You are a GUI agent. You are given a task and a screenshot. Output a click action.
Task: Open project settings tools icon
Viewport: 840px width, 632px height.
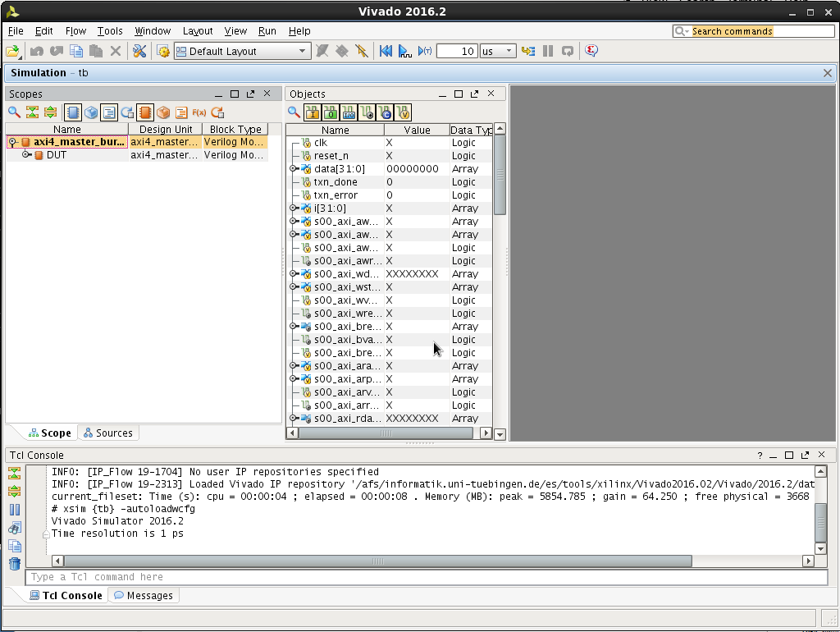coord(139,52)
